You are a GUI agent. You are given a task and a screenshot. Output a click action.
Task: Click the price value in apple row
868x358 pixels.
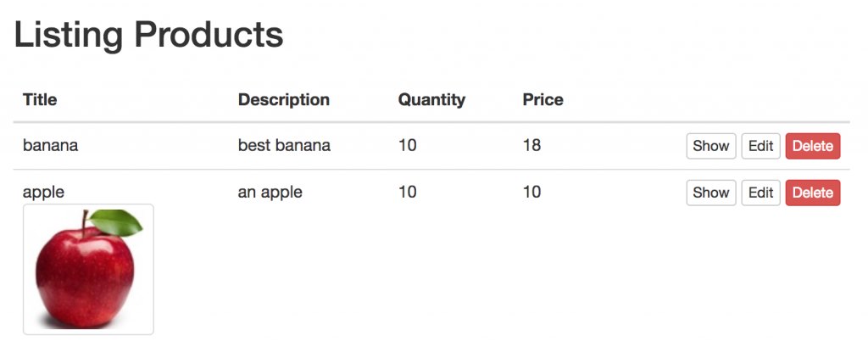click(x=531, y=192)
